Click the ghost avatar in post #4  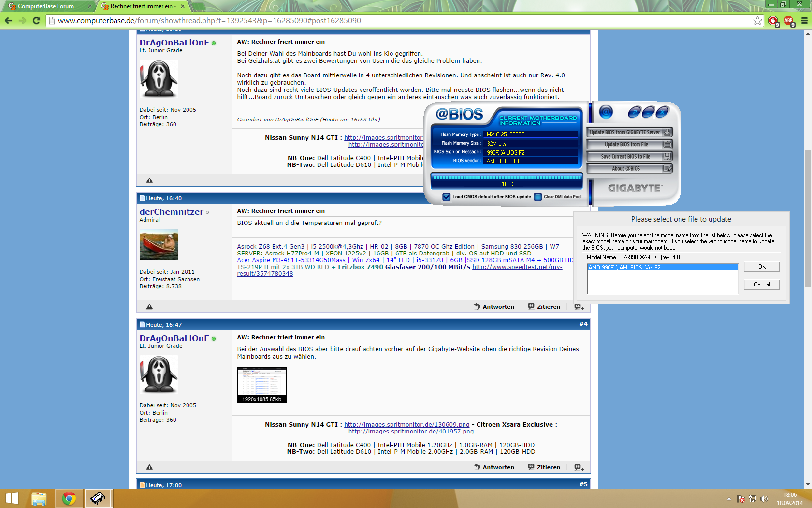tap(159, 374)
